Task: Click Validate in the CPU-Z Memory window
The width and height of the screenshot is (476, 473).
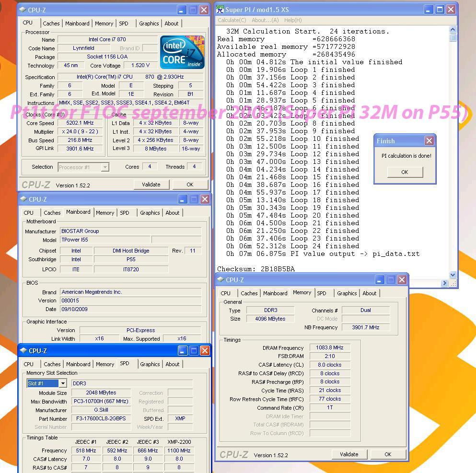Action: click(x=349, y=454)
